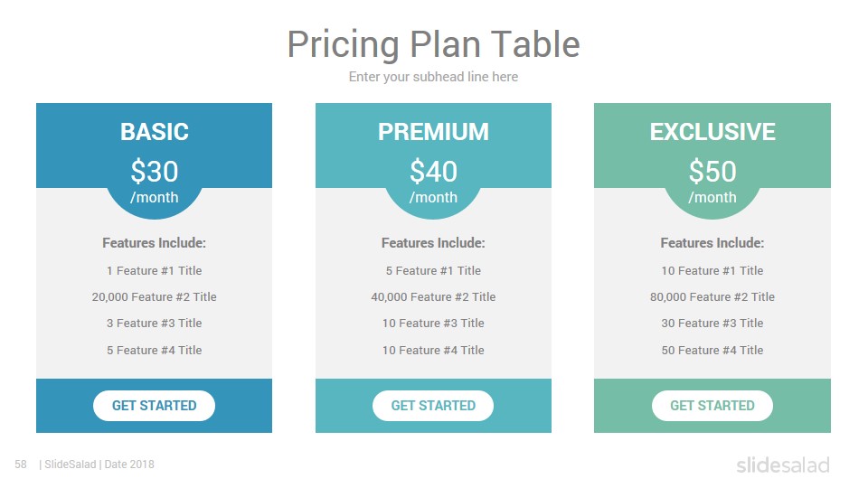Click the $50 price text

(712, 171)
